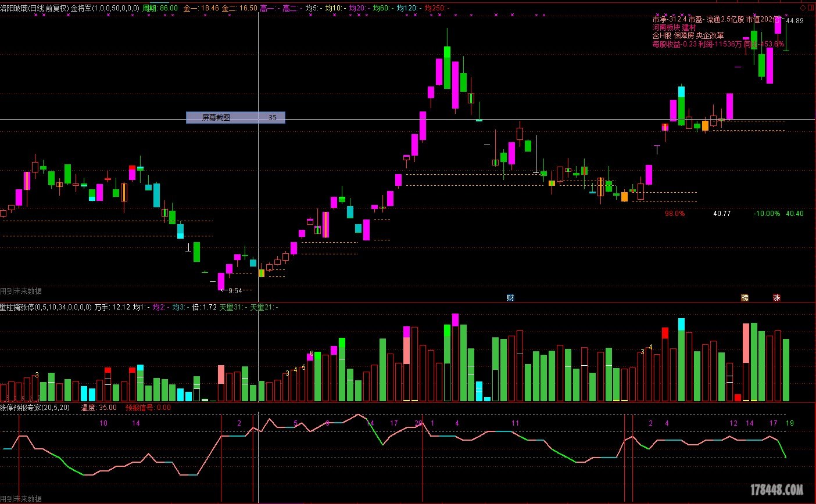Click the 量柱擒涨停 volume indicator title

point(46,307)
